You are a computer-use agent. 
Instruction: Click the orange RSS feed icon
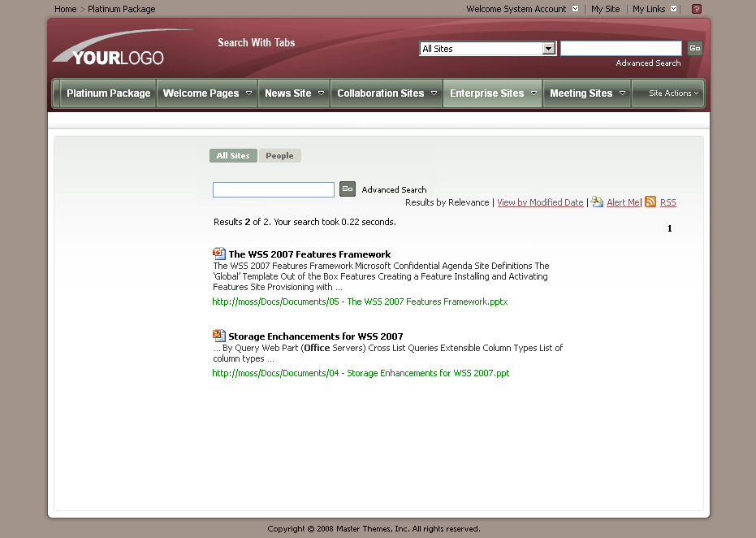pos(650,202)
